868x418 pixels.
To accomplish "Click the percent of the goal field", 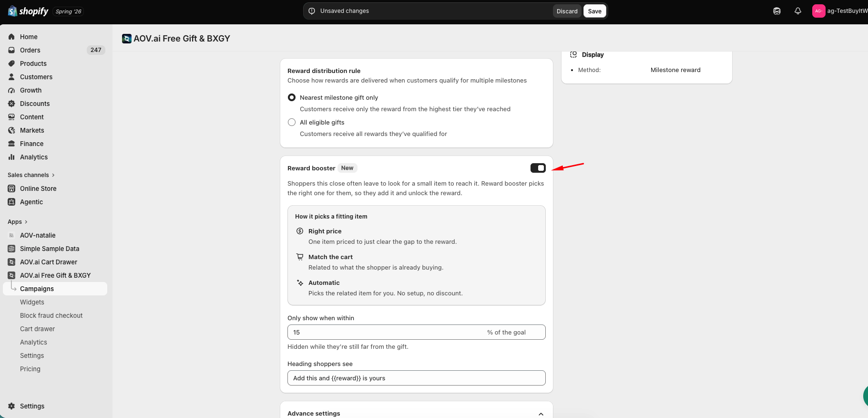I will click(417, 332).
